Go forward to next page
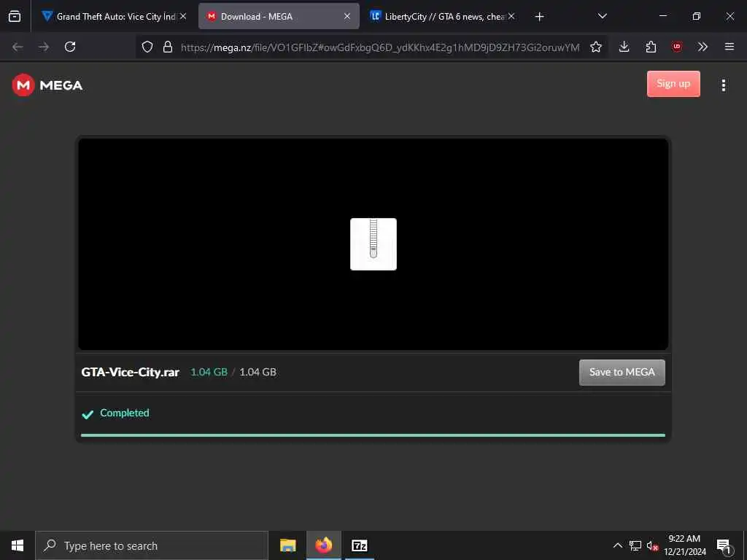This screenshot has width=747, height=560. point(44,47)
